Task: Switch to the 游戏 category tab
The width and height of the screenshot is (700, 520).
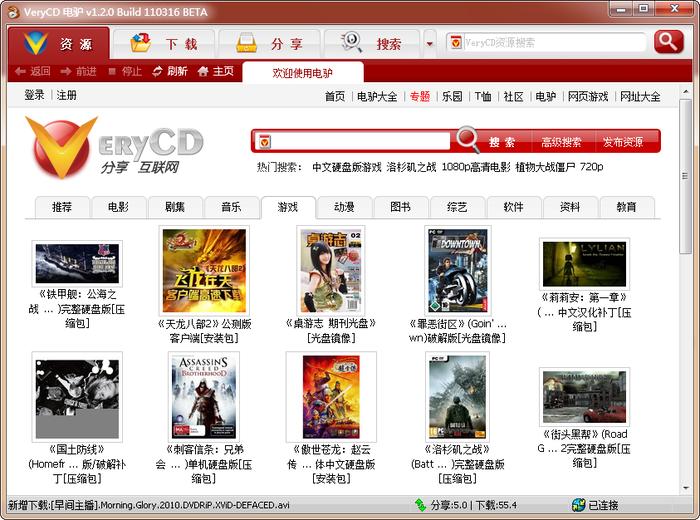Action: (x=288, y=207)
